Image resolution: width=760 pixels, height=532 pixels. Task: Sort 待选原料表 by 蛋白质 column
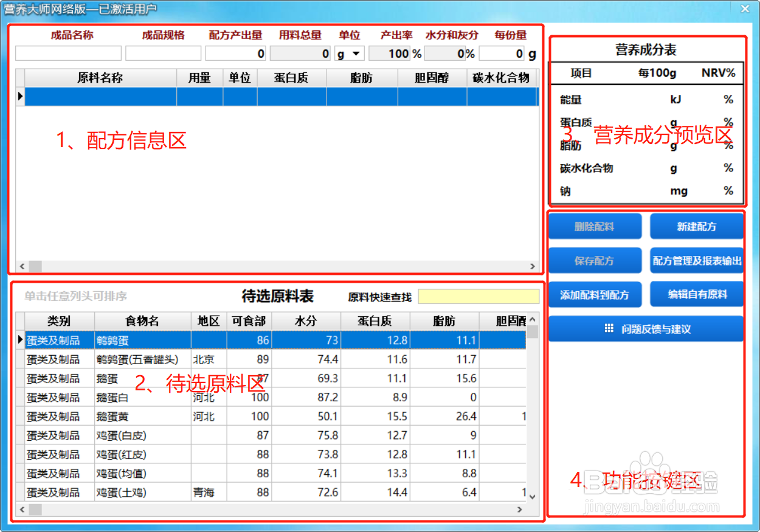coord(374,320)
